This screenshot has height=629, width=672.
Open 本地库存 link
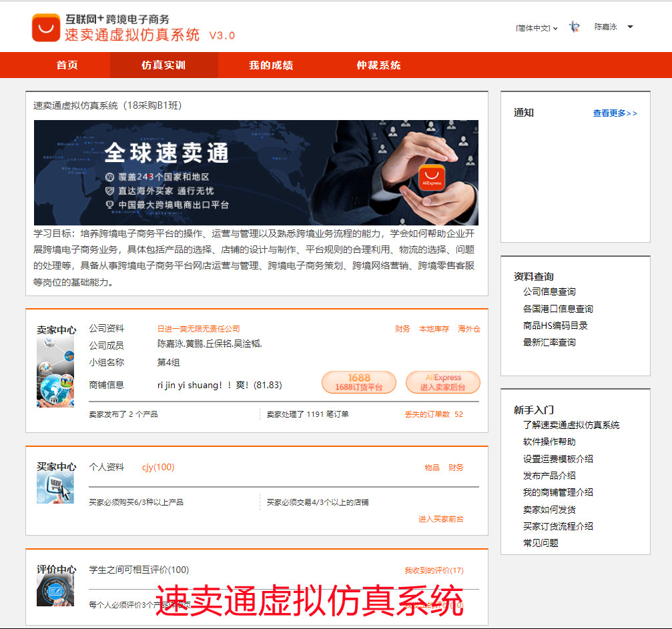434,329
